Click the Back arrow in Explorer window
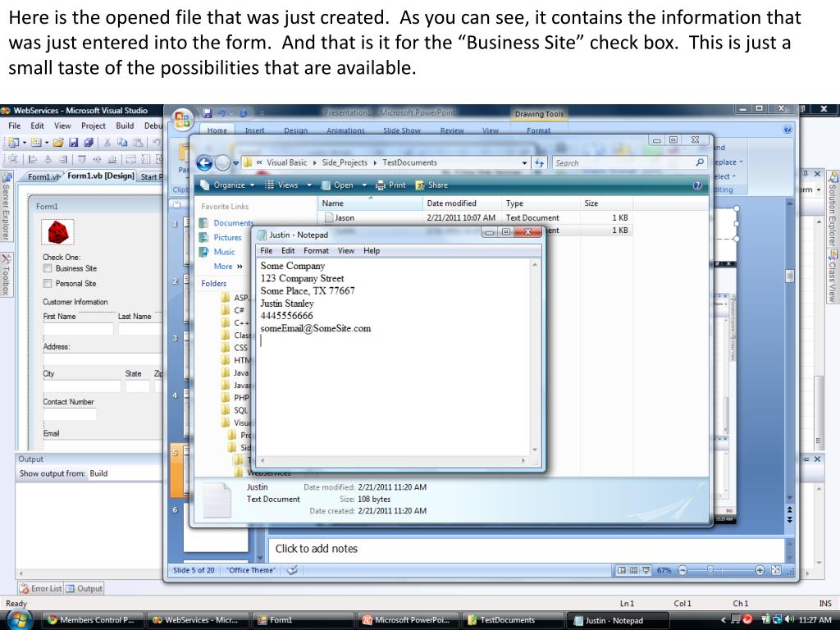840x630 pixels. [x=204, y=163]
